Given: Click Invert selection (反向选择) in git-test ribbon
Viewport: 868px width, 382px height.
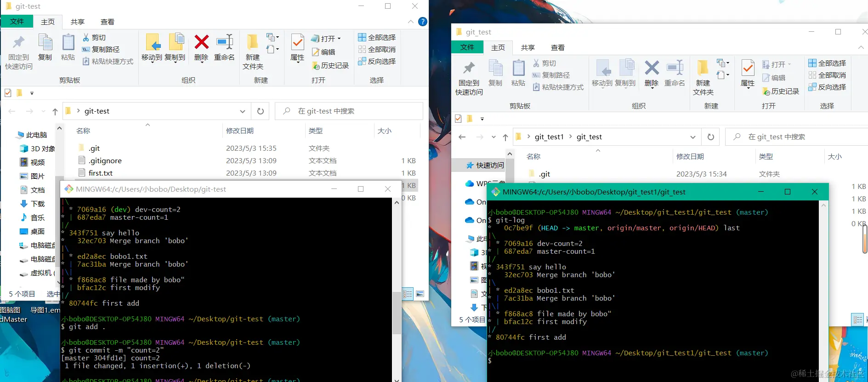Looking at the screenshot, I should point(377,61).
